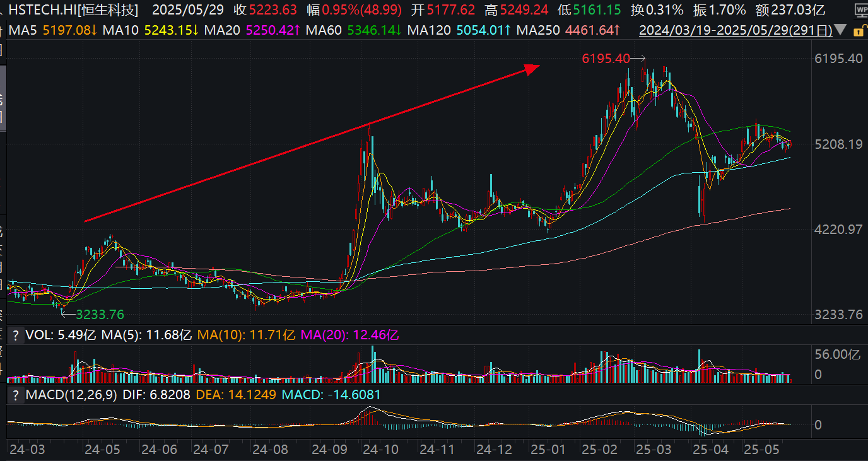The image size is (868, 461).
Task: Click the 振 1.70% amplitude value
Action: [x=719, y=10]
